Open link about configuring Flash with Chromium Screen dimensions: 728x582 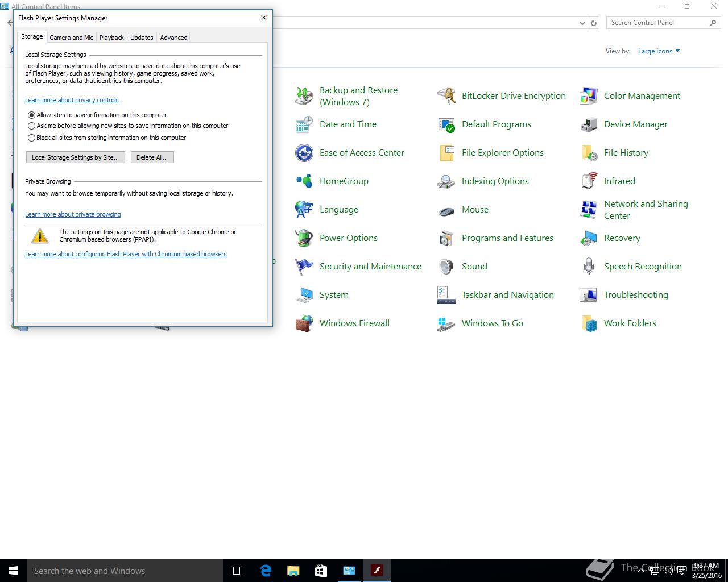tap(126, 254)
